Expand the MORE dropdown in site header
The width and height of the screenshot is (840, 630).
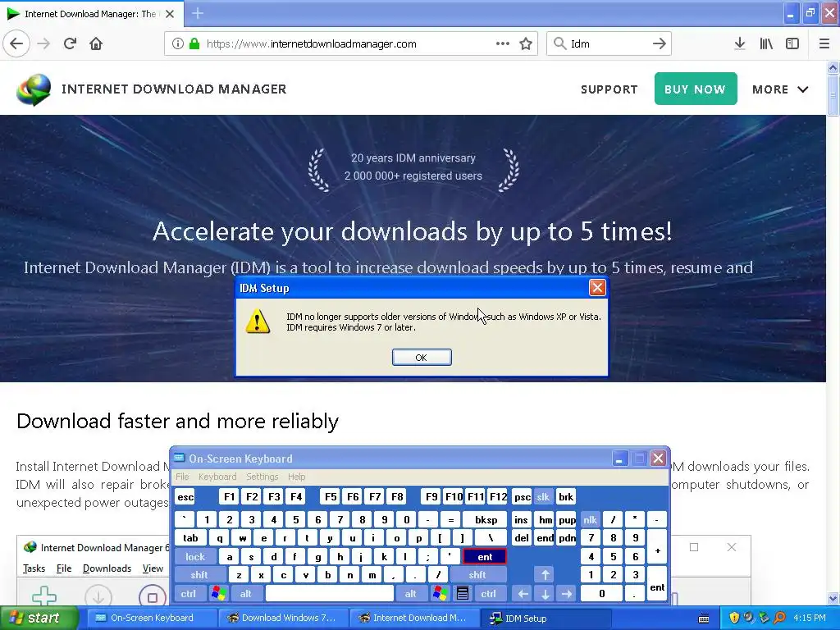pyautogui.click(x=780, y=89)
